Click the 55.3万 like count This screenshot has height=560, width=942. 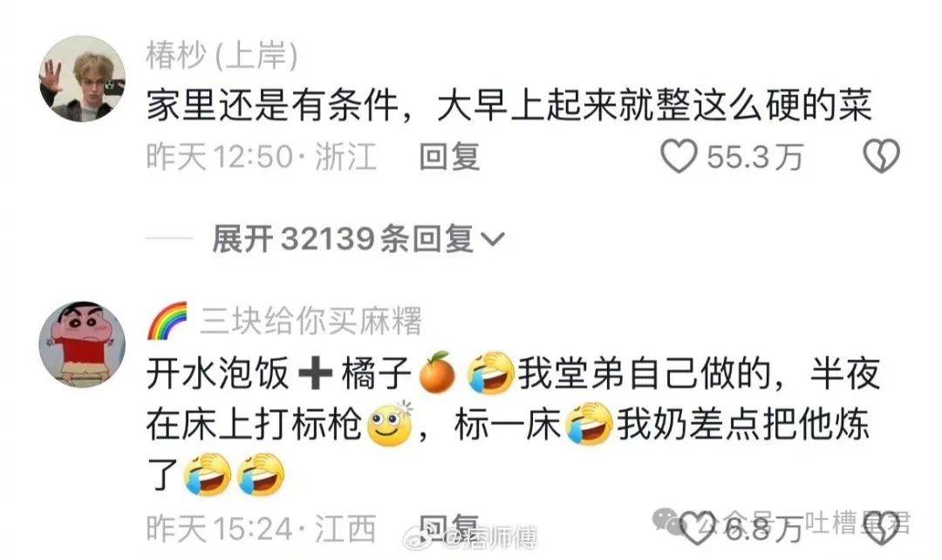click(x=755, y=157)
